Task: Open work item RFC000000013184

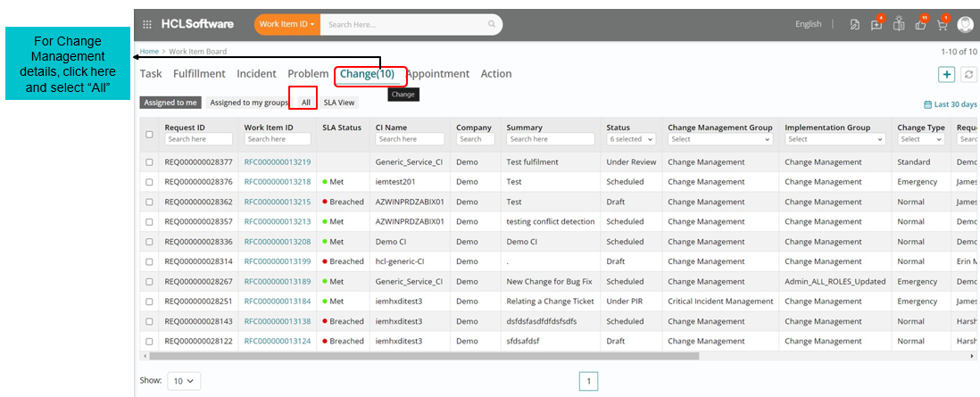Action: point(278,302)
